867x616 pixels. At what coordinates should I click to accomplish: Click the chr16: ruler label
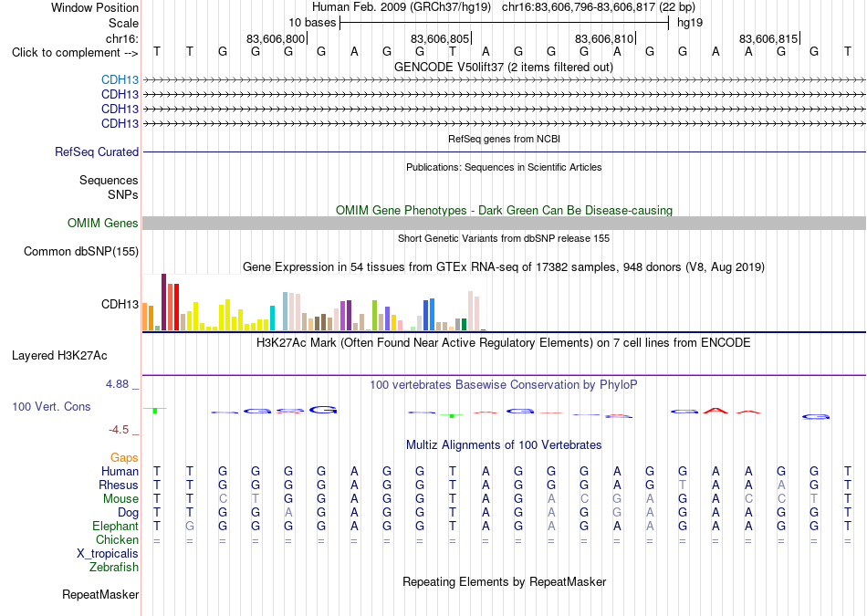point(121,38)
